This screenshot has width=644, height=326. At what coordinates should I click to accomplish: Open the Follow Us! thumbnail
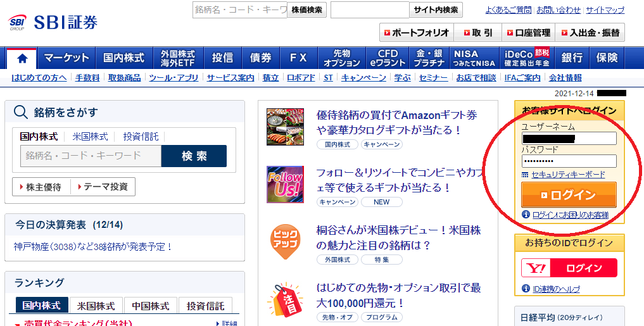click(285, 184)
